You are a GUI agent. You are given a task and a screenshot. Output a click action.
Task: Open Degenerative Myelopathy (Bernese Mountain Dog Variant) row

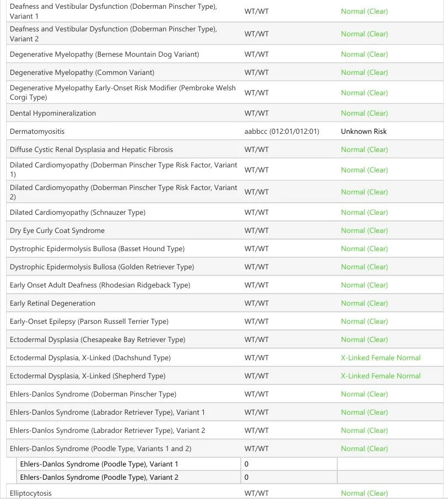pyautogui.click(x=225, y=54)
